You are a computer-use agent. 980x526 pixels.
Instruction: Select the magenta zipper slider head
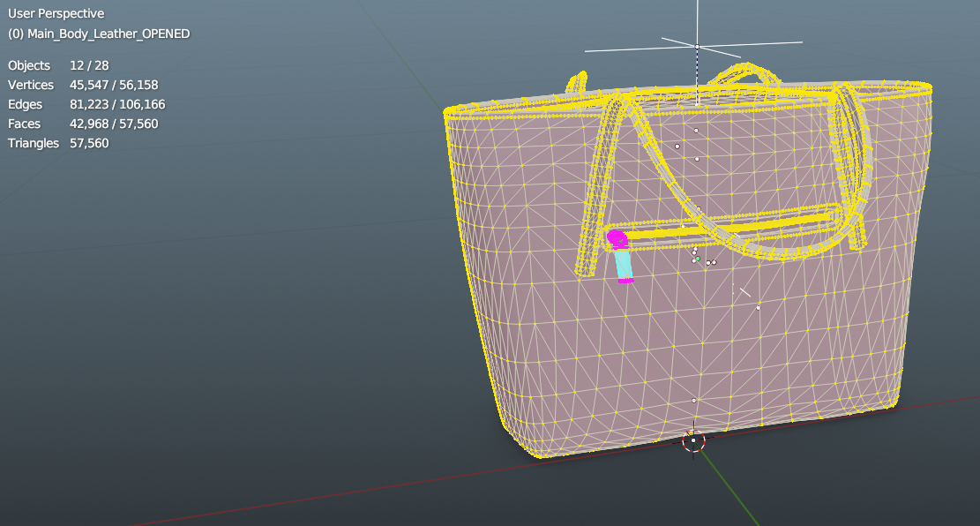point(617,238)
